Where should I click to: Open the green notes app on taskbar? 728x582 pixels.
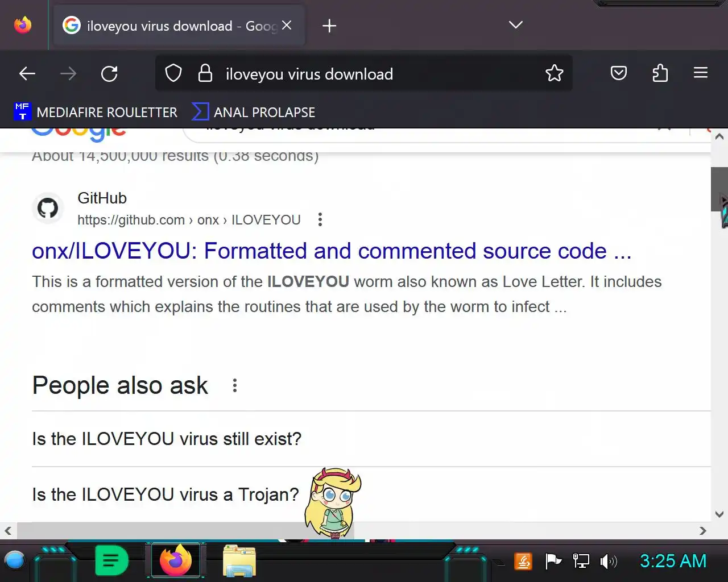[111, 561]
